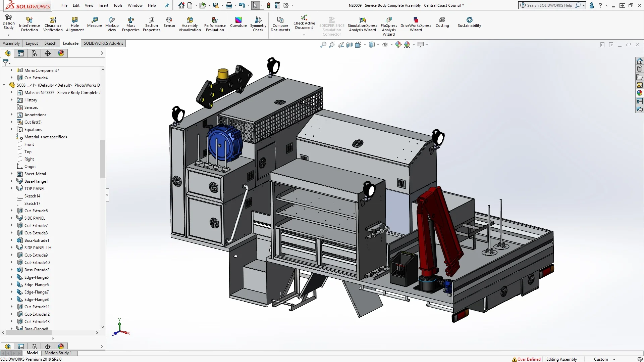
Task: Open Compare Documents tool
Action: 280,24
